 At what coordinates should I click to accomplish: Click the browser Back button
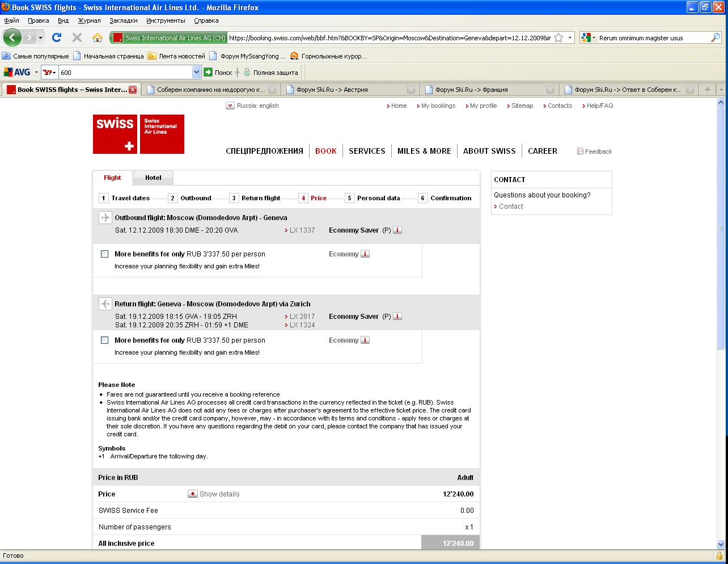[x=12, y=37]
